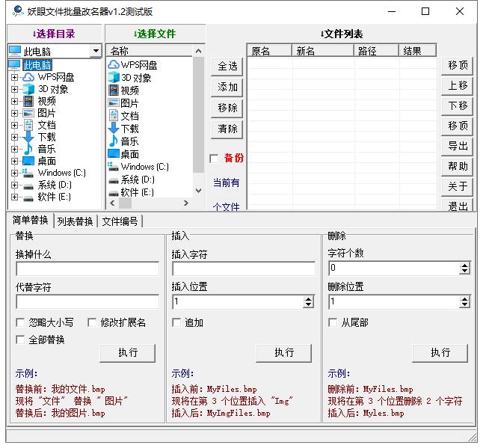Expand the 软件 (E:) drive node
The width and height of the screenshot is (483, 448).
point(14,197)
